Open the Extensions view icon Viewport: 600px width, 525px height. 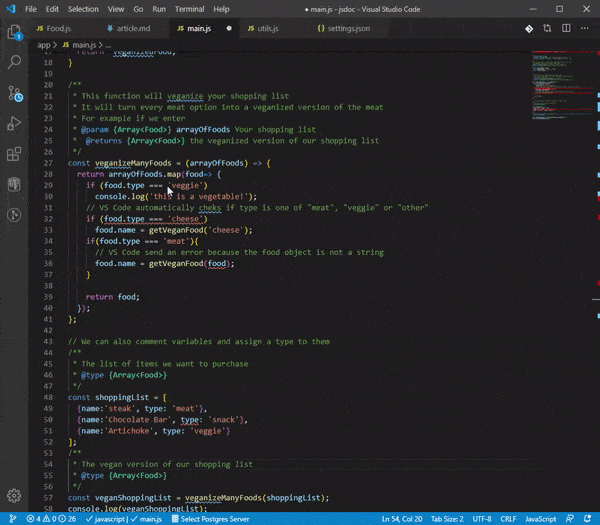coord(14,155)
